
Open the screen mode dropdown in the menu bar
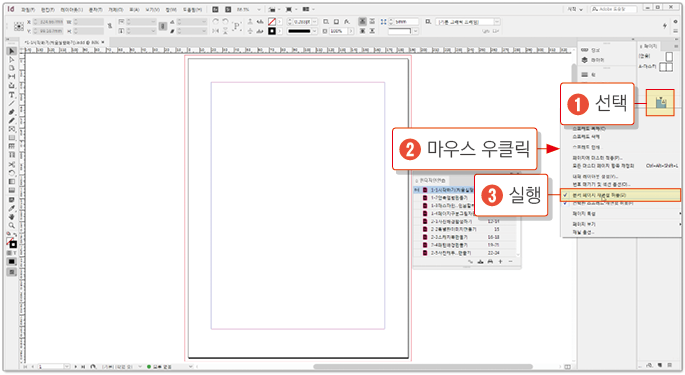tap(291, 9)
